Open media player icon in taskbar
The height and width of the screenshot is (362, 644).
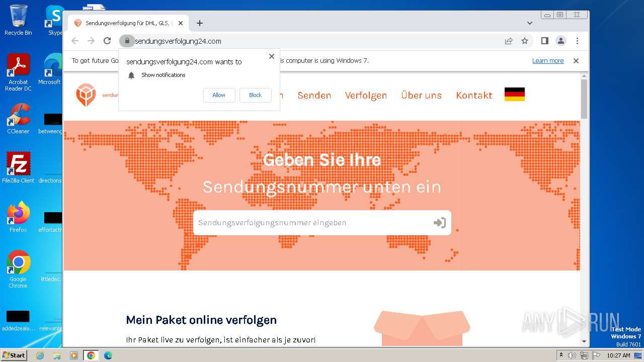73,355
